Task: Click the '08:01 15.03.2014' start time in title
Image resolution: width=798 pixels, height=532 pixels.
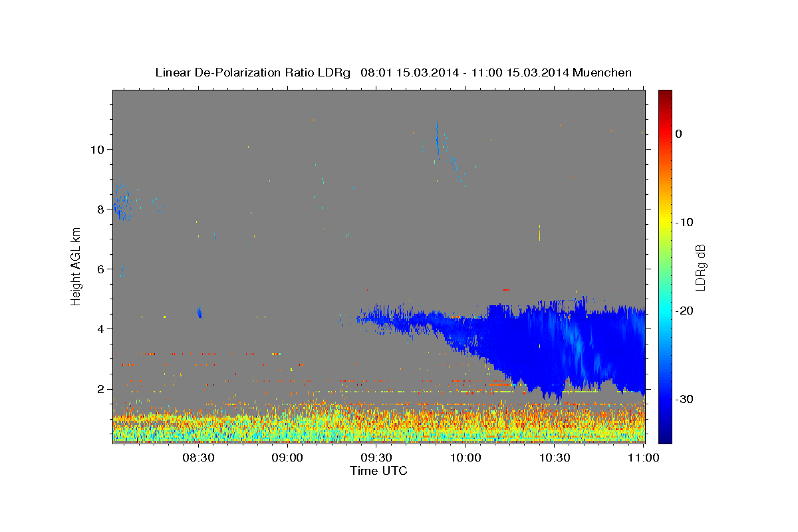Action: coord(409,72)
